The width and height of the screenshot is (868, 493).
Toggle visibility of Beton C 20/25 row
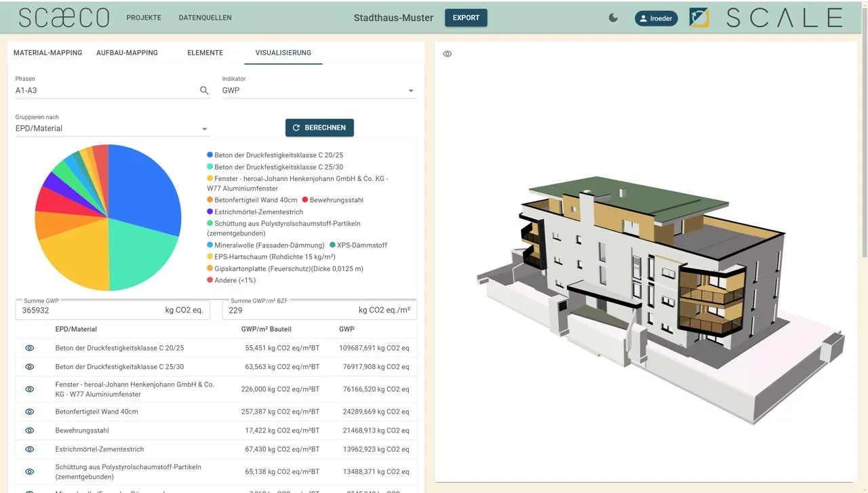click(x=29, y=348)
